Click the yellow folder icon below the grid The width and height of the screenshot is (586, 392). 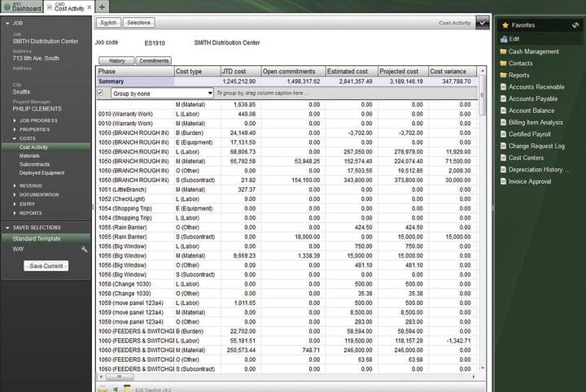[103, 389]
